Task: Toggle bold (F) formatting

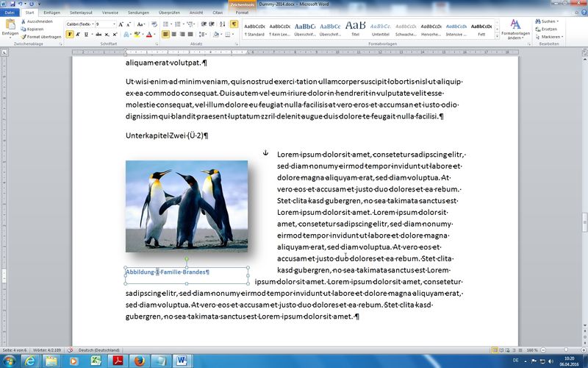Action: 70,35
